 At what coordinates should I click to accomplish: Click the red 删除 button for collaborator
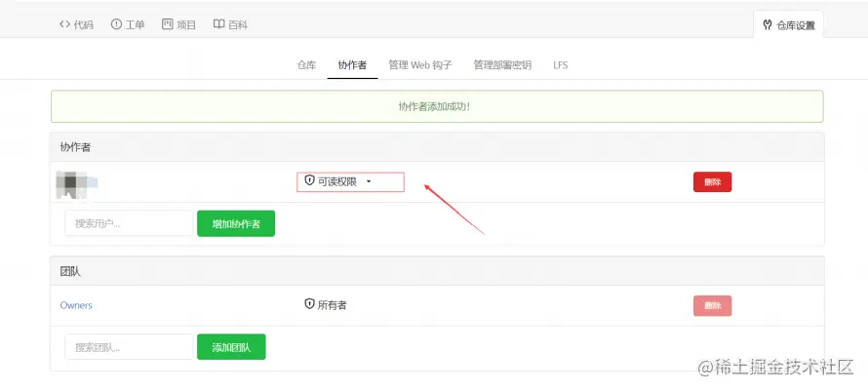click(x=713, y=181)
